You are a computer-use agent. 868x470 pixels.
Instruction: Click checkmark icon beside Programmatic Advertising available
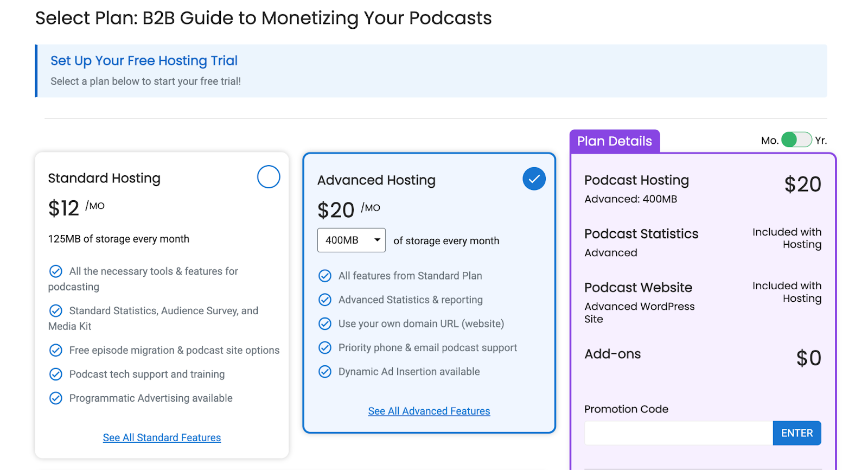(x=56, y=398)
